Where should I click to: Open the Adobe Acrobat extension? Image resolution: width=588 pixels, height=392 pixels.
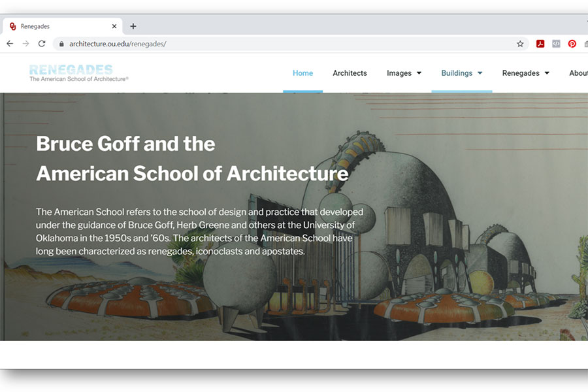[540, 43]
